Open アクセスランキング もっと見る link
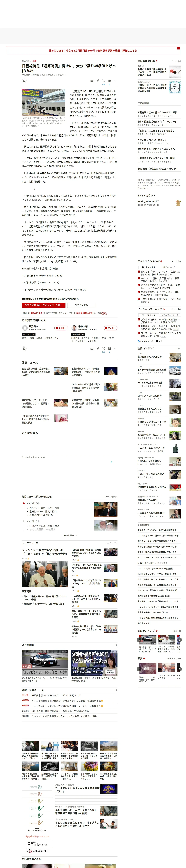Viewport: 186px width, 868px height. [x=176, y=261]
